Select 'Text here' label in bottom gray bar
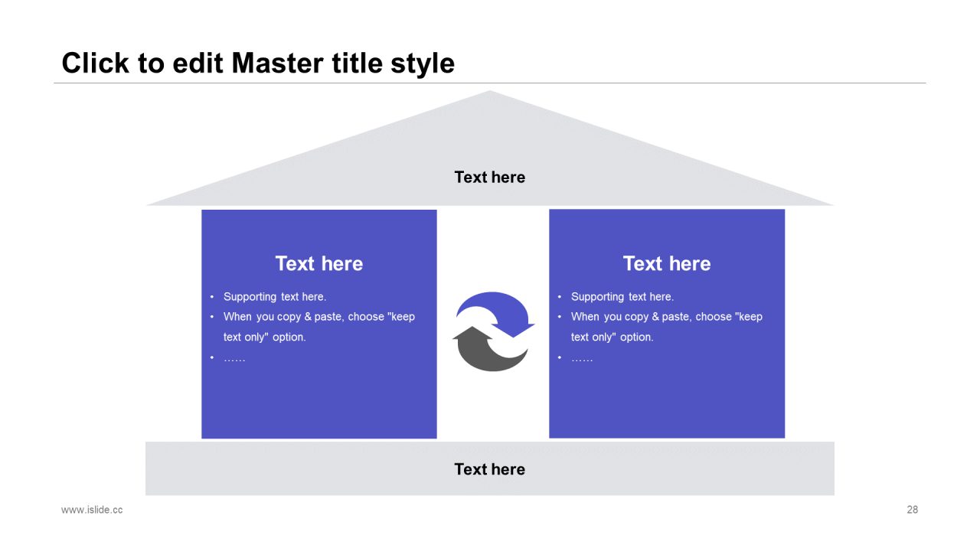This screenshot has width=980, height=551. coord(490,469)
